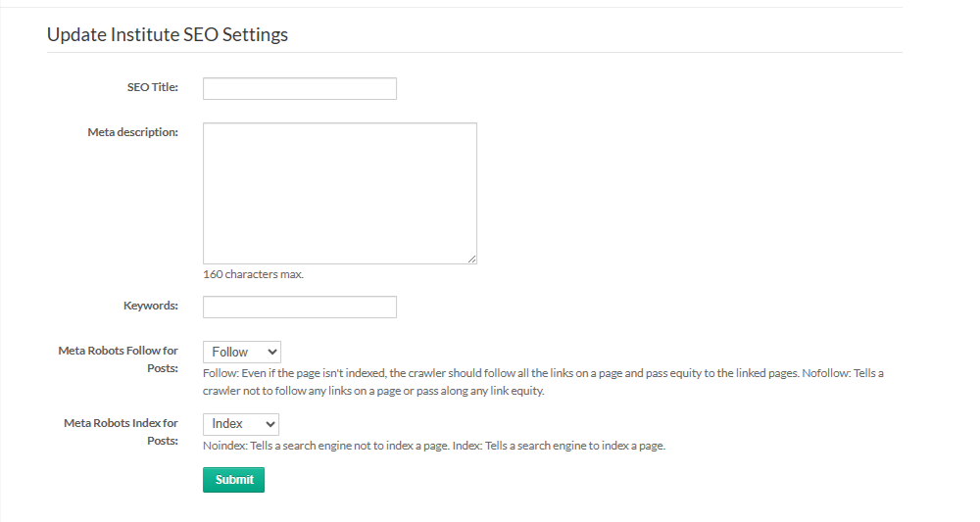
Task: Click the Keywords input field
Action: [299, 308]
